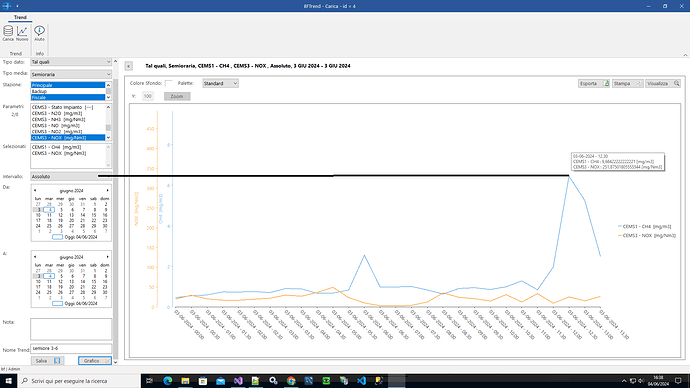Toggle the CEMS1 - CH4 legend entry

[645, 227]
